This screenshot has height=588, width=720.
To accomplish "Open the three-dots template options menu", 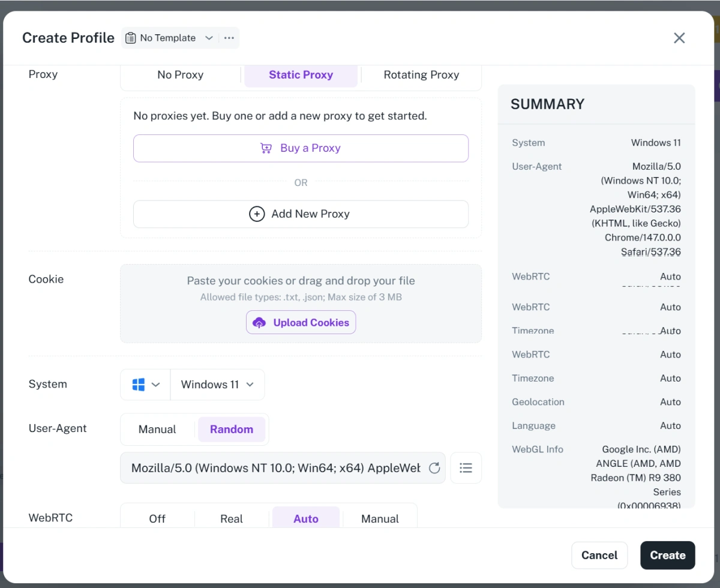I will tap(229, 38).
